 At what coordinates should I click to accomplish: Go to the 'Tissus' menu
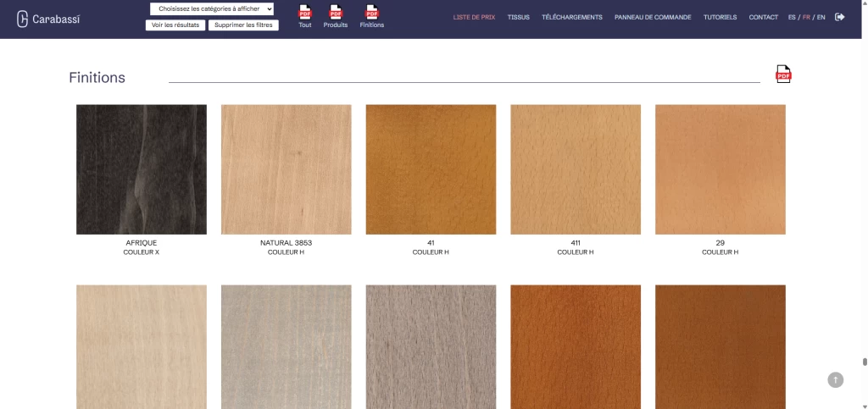[518, 17]
